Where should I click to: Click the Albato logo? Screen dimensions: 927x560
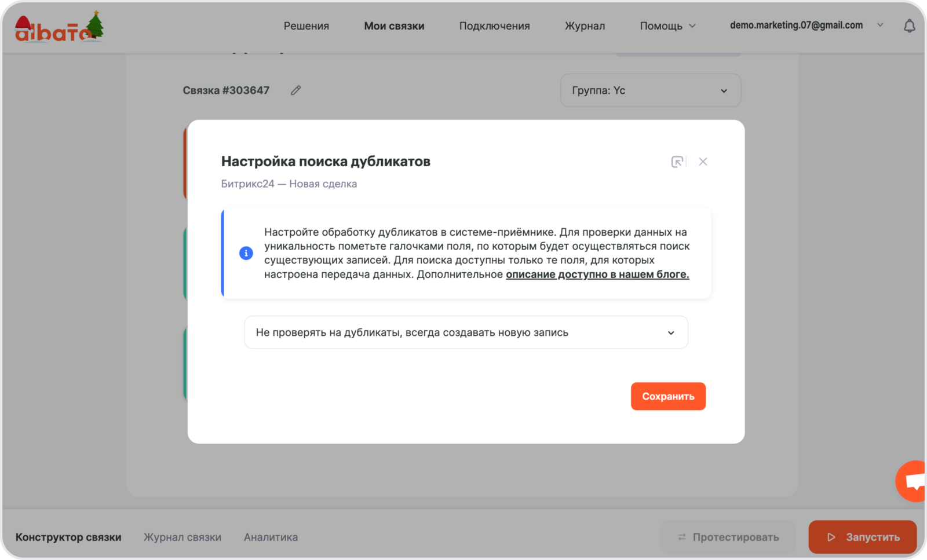coord(59,28)
